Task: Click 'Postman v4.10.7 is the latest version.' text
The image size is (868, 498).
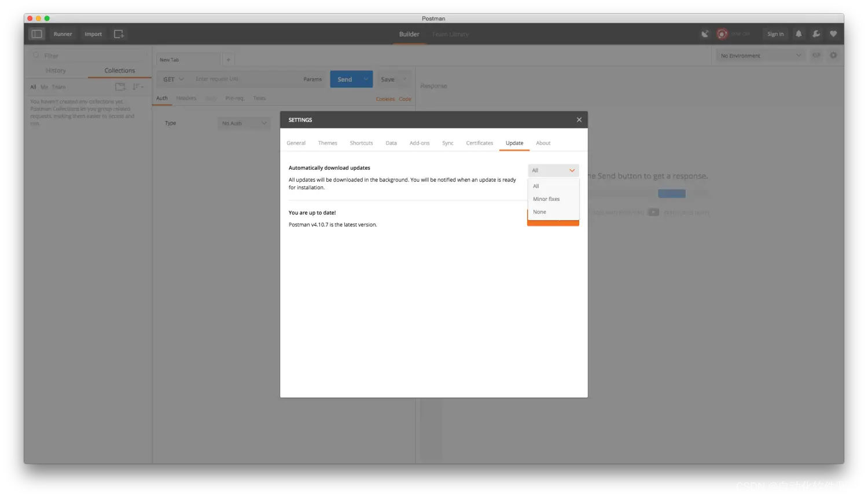Action: (333, 225)
